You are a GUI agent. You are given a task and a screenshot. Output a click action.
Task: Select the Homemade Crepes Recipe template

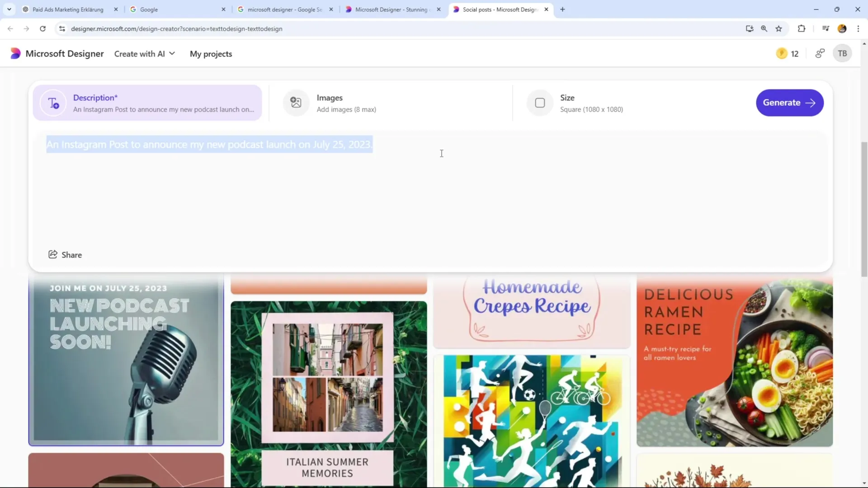coord(532,312)
